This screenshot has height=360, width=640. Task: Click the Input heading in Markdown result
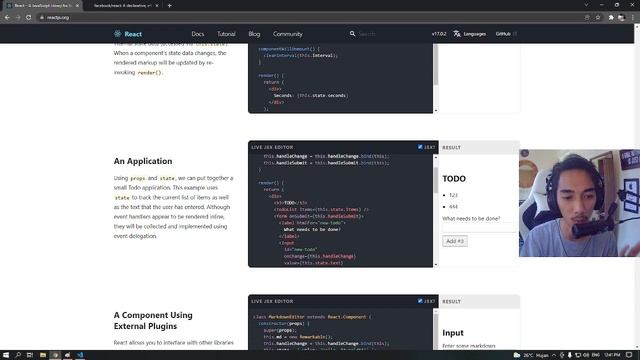[x=453, y=333]
